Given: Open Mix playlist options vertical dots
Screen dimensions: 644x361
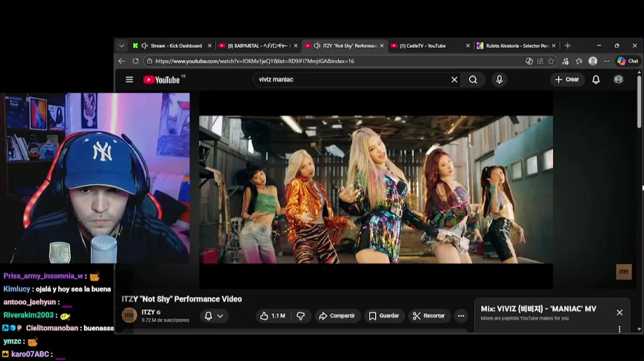Looking at the screenshot, I should coord(619,329).
